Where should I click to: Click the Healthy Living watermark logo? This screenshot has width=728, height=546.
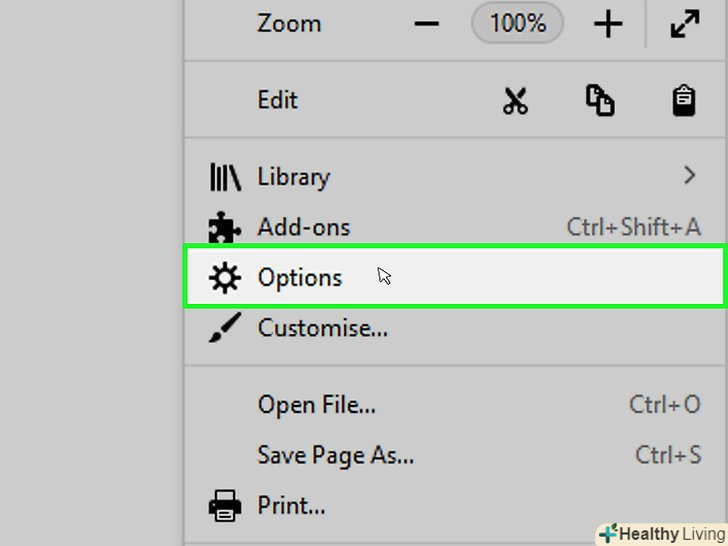click(x=662, y=533)
